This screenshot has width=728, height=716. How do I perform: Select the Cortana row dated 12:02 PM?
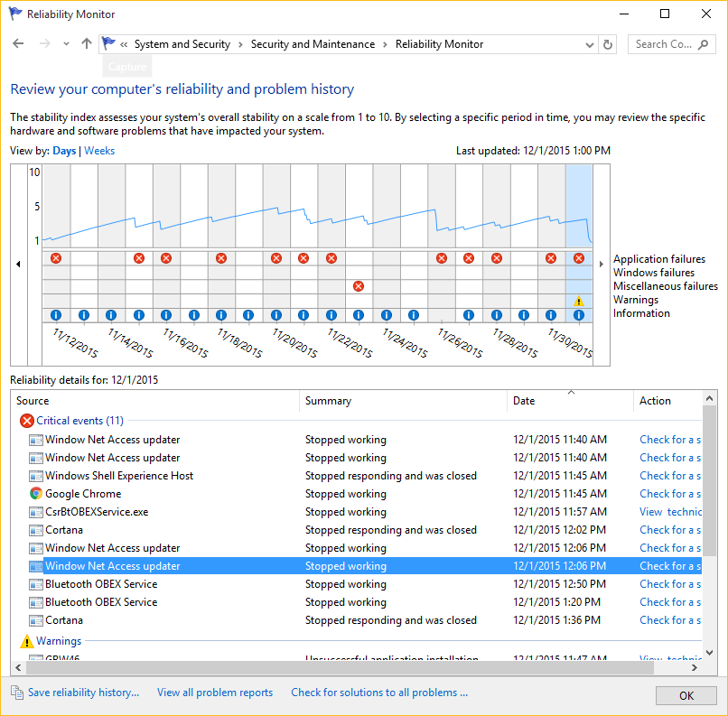(x=365, y=530)
